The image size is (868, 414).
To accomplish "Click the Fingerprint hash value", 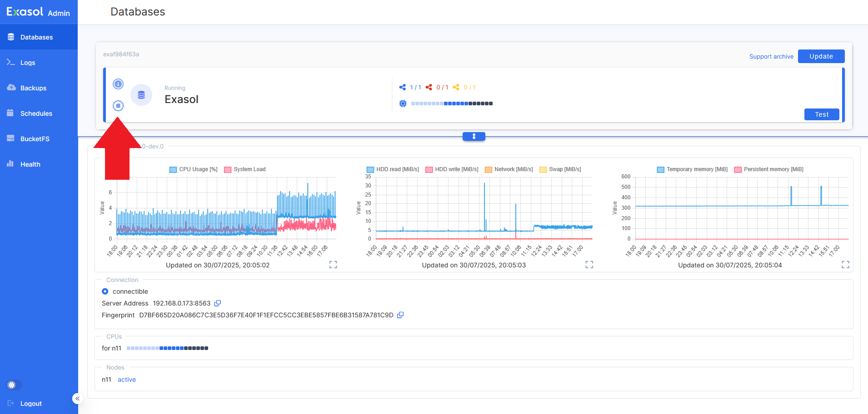I will coord(266,315).
